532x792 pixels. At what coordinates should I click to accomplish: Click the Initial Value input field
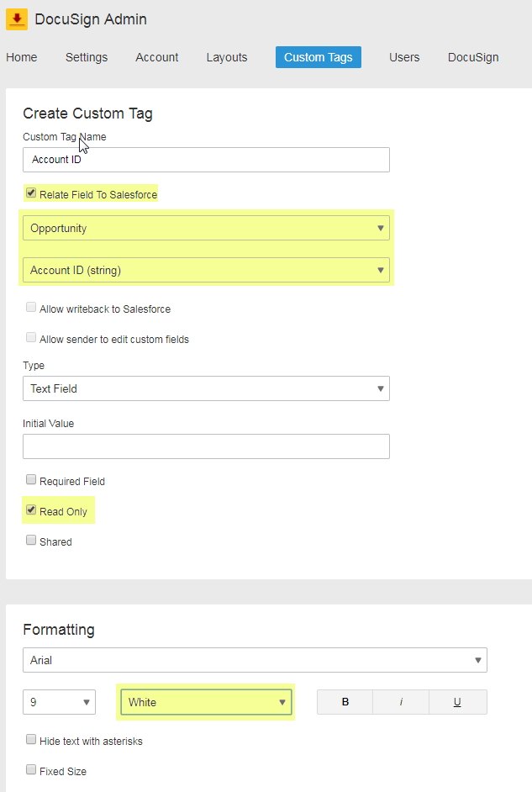[x=205, y=446]
